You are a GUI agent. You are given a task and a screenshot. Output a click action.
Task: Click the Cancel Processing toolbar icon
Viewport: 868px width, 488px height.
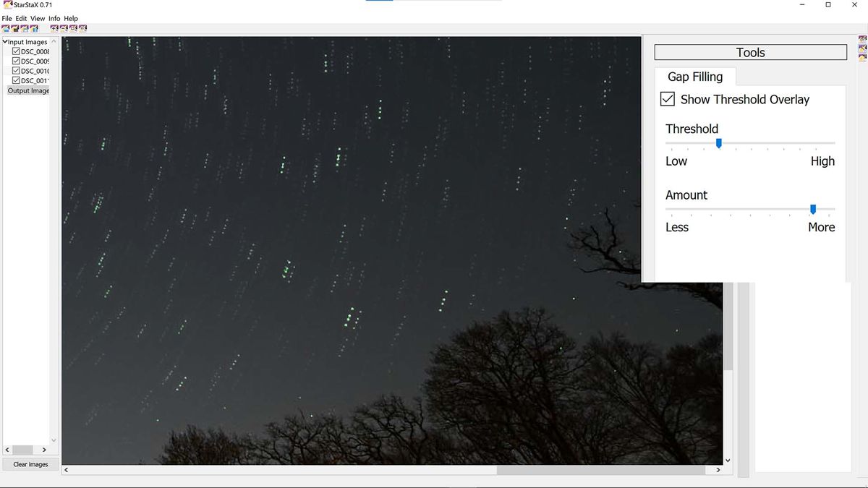(72, 29)
